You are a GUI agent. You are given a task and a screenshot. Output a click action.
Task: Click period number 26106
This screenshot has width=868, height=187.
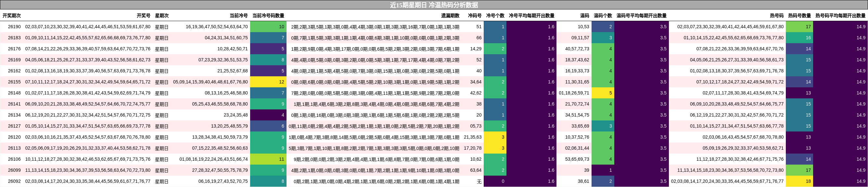(x=14, y=159)
